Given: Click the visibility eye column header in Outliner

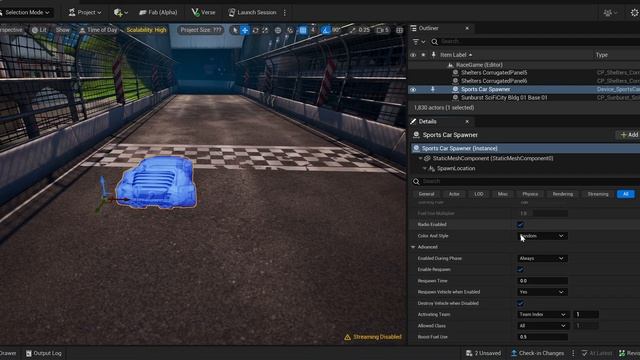Looking at the screenshot, I should pyautogui.click(x=413, y=55).
